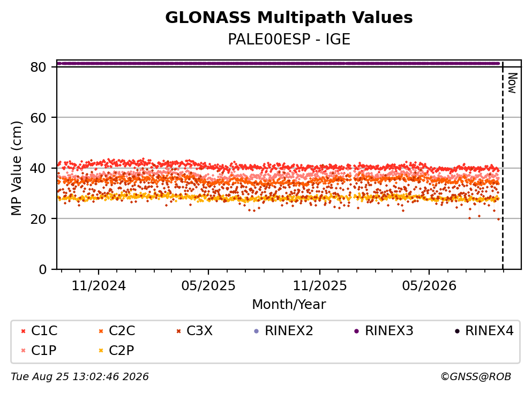Click the C1C legend marker

(x=23, y=331)
